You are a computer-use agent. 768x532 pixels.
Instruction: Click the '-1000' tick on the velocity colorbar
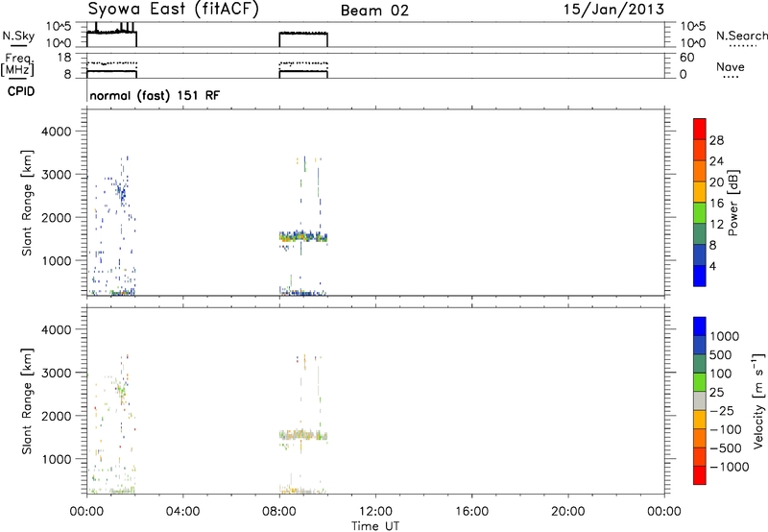click(730, 467)
